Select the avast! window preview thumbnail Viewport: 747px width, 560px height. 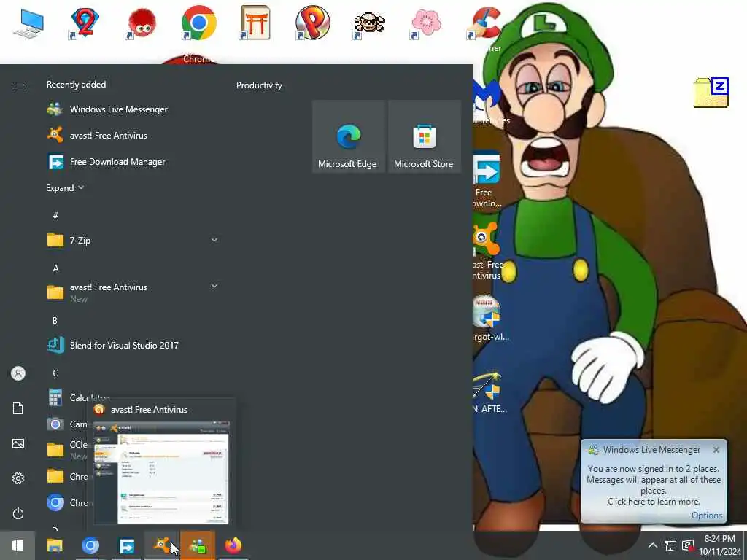pyautogui.click(x=161, y=472)
